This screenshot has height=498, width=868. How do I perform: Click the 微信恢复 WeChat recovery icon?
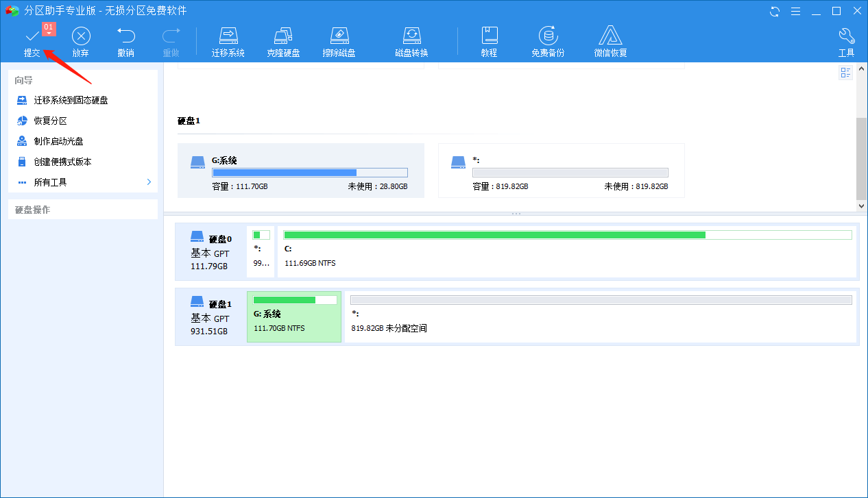[610, 41]
